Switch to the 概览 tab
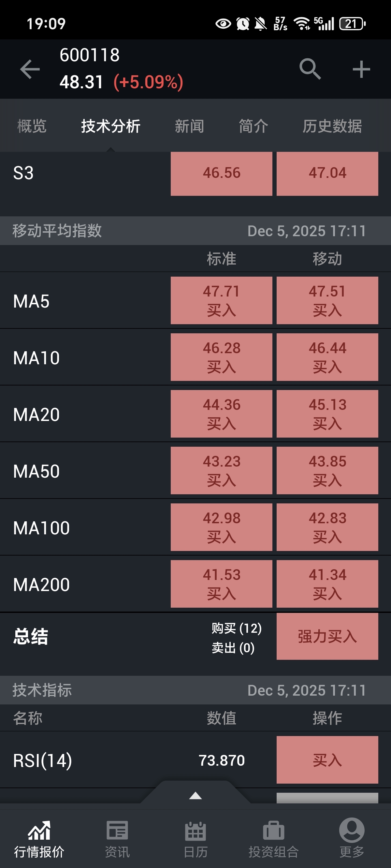Viewport: 391px width, 868px height. pyautogui.click(x=32, y=126)
